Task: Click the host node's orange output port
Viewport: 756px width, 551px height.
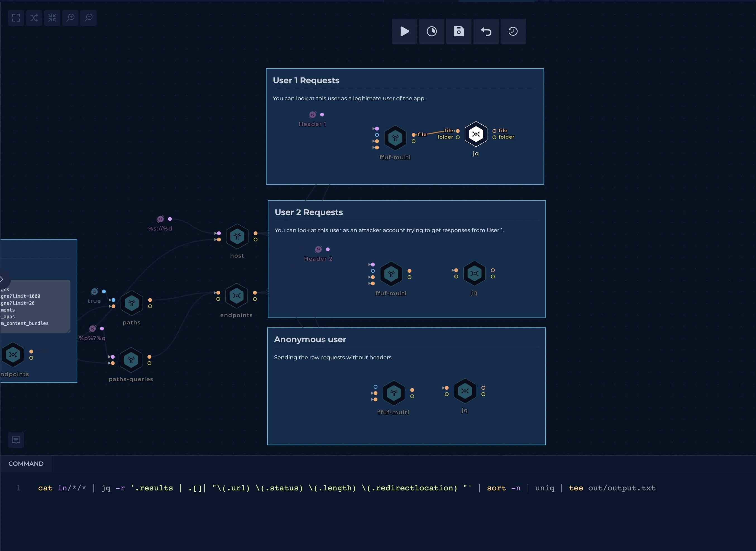Action: pos(255,234)
